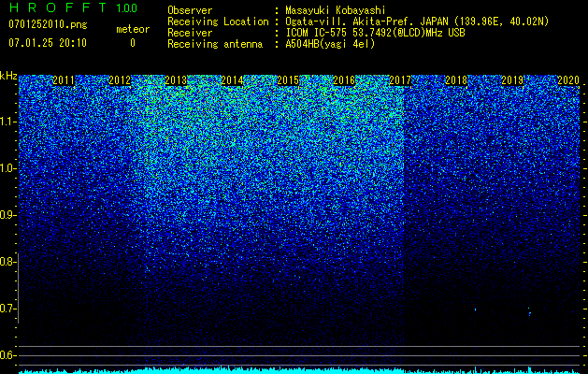Click the 2019 time marker
The width and height of the screenshot is (588, 374).
pyautogui.click(x=512, y=79)
